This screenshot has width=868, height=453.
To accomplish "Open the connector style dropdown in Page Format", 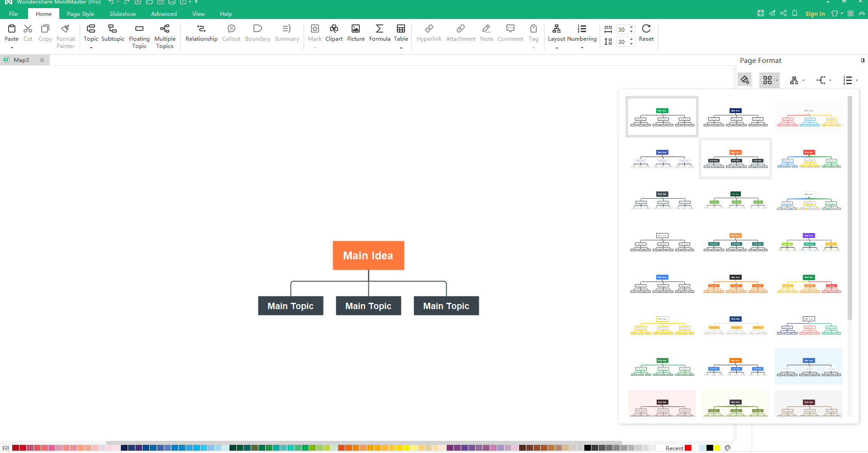I will coord(824,80).
